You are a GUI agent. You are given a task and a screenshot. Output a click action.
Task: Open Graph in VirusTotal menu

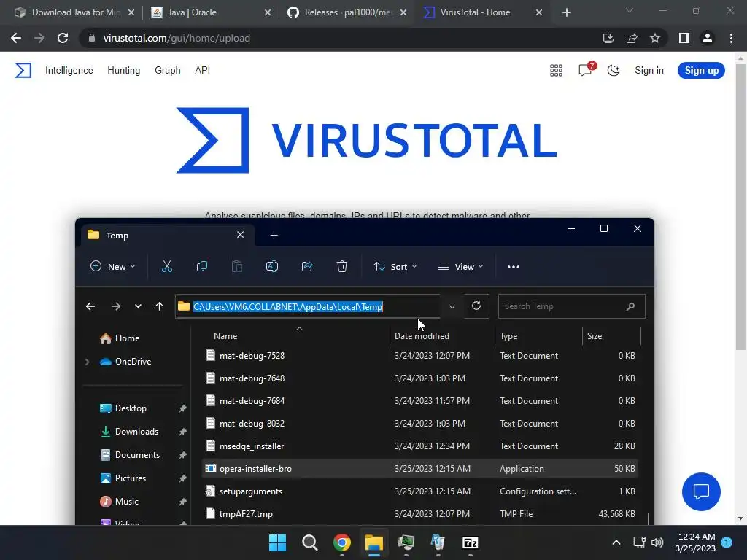(168, 71)
